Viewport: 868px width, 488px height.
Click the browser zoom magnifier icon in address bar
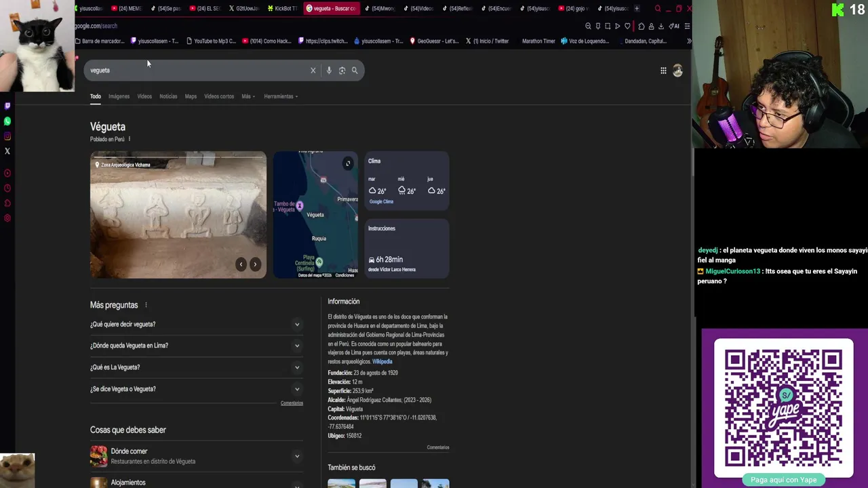point(588,26)
